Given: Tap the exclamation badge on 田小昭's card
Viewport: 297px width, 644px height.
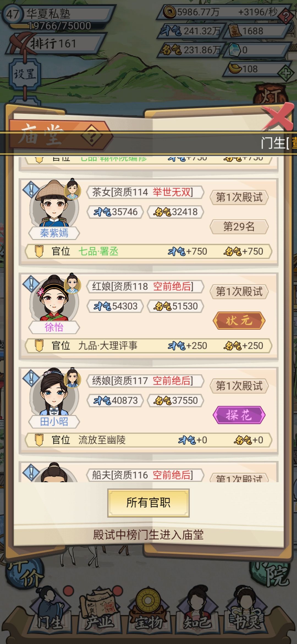Looking at the screenshot, I should (x=31, y=378).
